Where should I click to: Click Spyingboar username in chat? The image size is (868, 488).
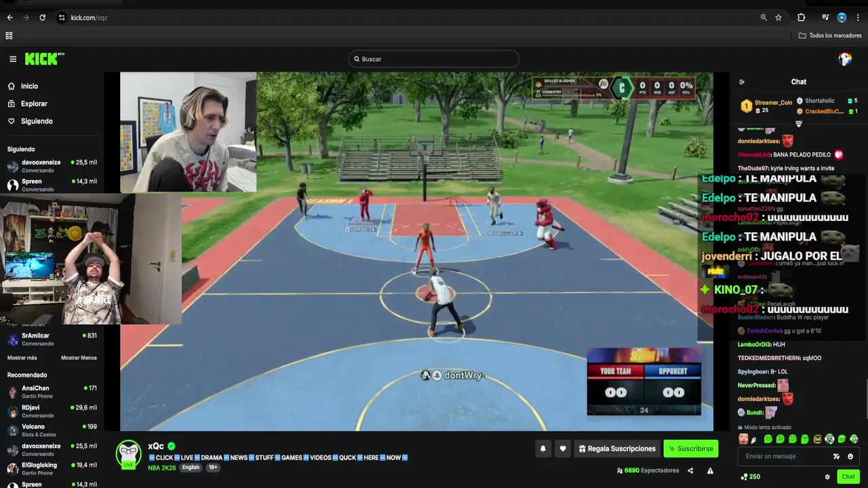[x=753, y=371]
